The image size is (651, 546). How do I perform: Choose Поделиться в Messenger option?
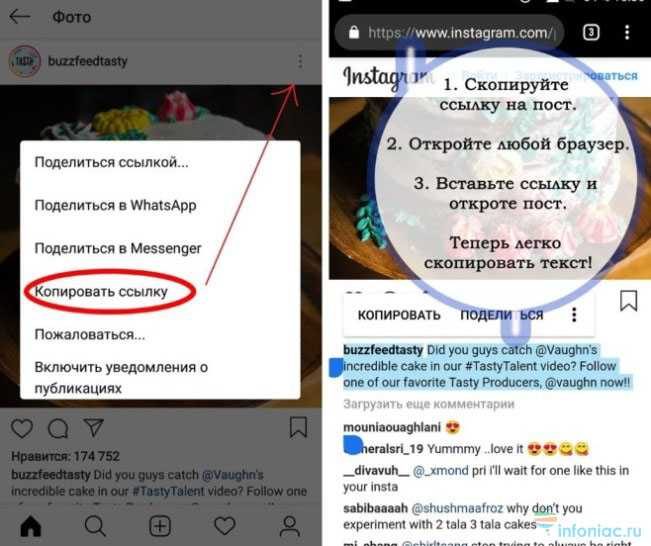[x=118, y=248]
